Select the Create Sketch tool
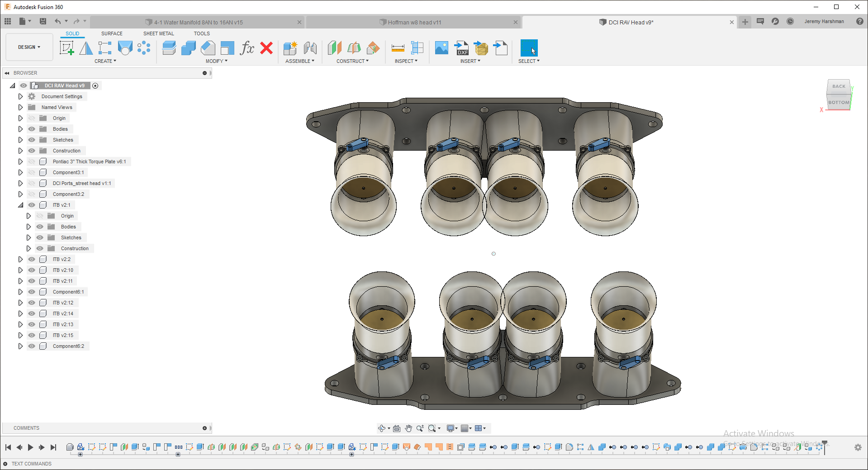This screenshot has height=470, width=868. coord(66,48)
